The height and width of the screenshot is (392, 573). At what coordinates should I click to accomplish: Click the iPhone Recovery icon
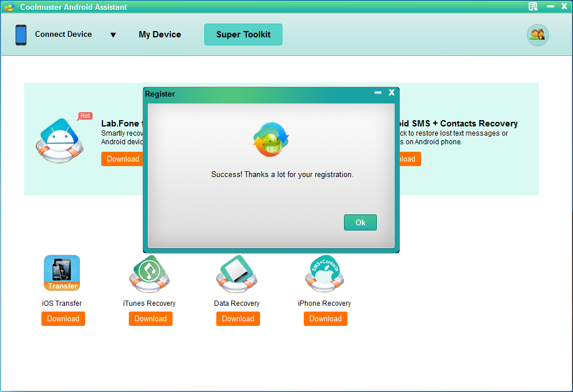coord(324,274)
